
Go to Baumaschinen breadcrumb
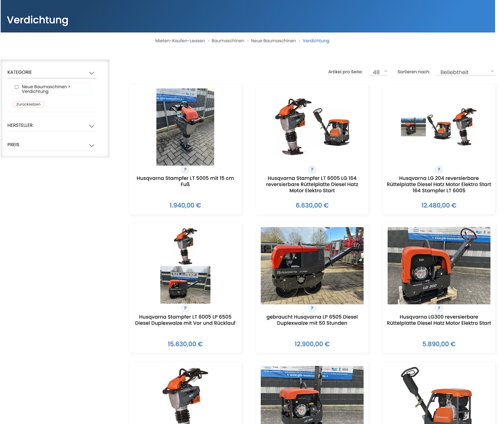228,41
